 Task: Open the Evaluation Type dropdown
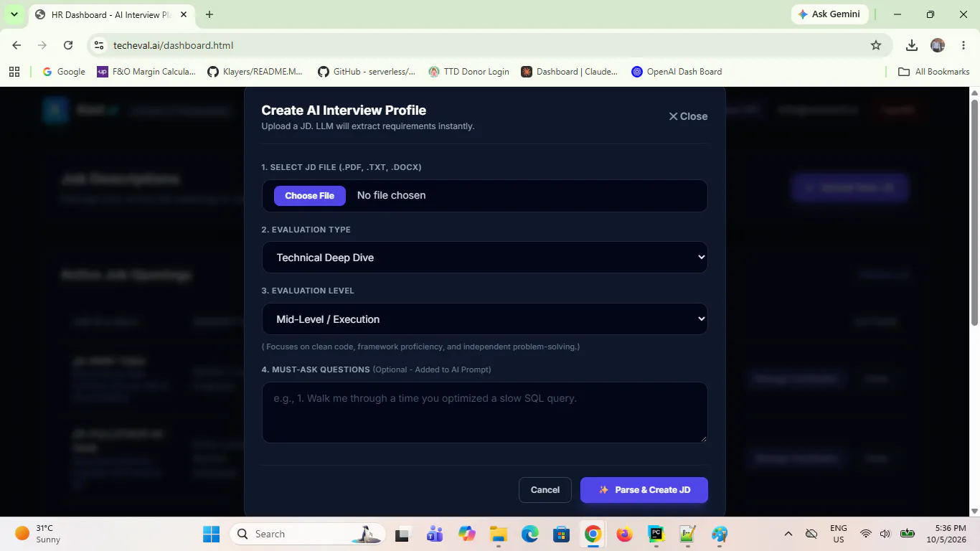pyautogui.click(x=485, y=258)
